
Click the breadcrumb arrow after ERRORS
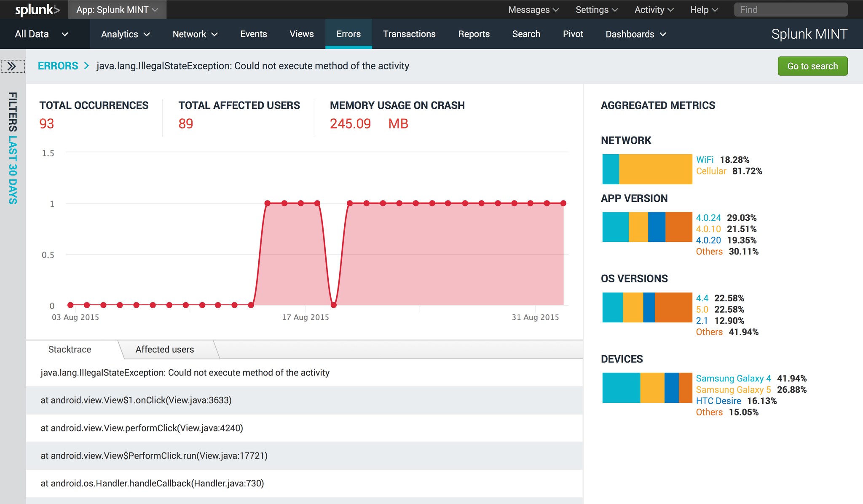pyautogui.click(x=86, y=66)
